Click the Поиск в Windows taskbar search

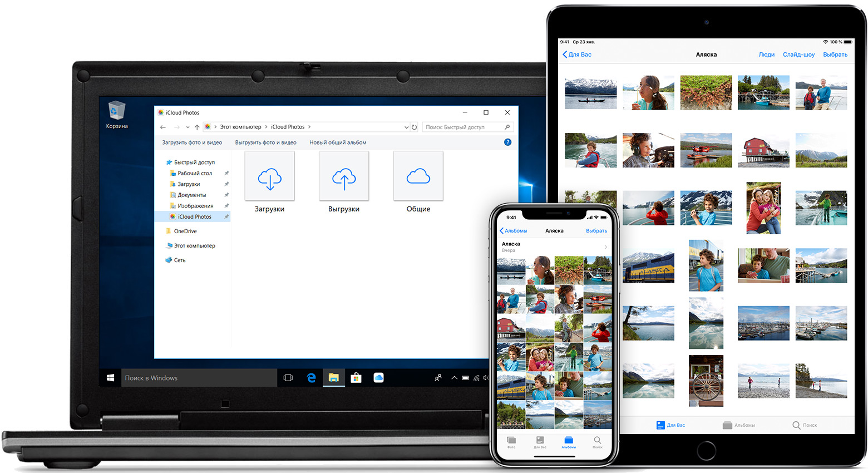point(199,378)
